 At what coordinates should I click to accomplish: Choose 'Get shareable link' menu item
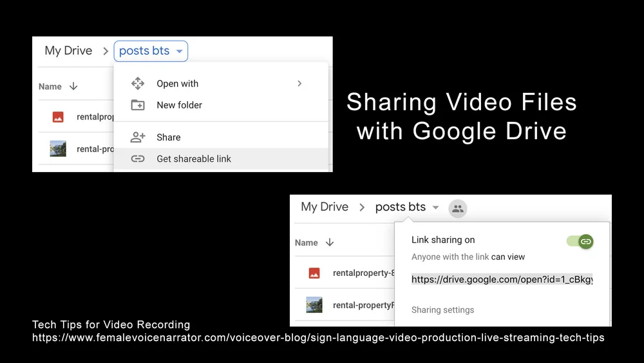click(221, 159)
